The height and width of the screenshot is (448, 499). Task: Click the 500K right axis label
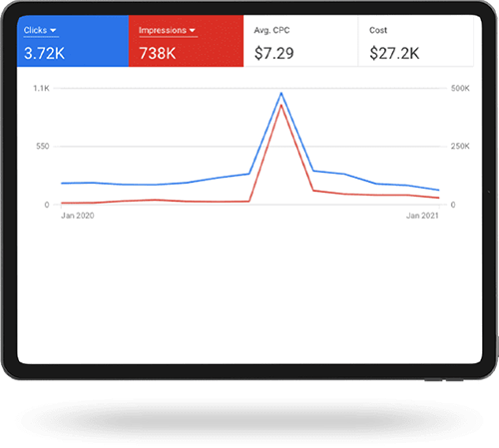pyautogui.click(x=460, y=88)
